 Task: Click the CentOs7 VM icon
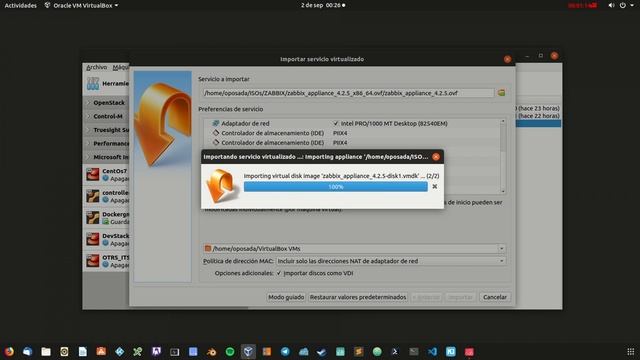pyautogui.click(x=93, y=174)
